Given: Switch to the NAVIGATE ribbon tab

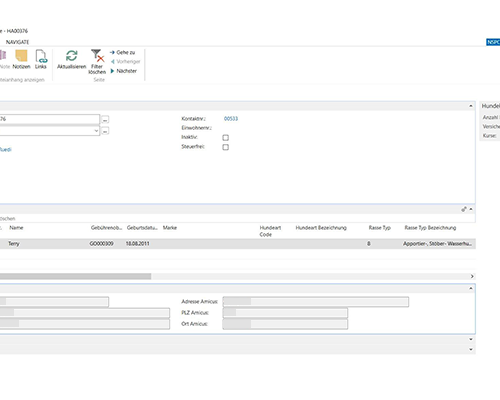Looking at the screenshot, I should point(17,42).
